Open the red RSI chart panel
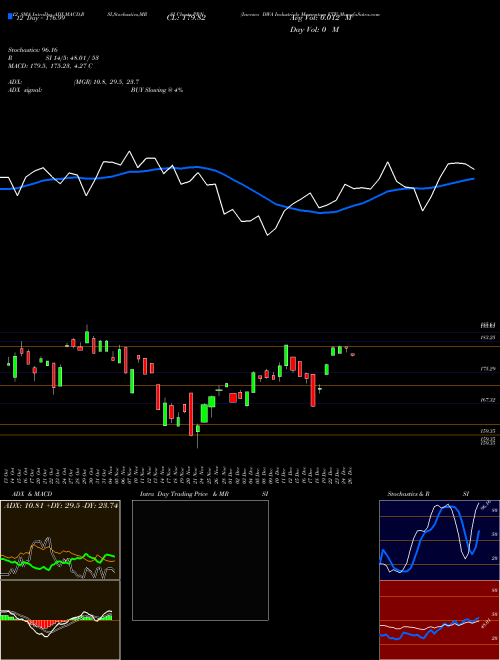Screen dimensions: 500x660 (x=439, y=620)
